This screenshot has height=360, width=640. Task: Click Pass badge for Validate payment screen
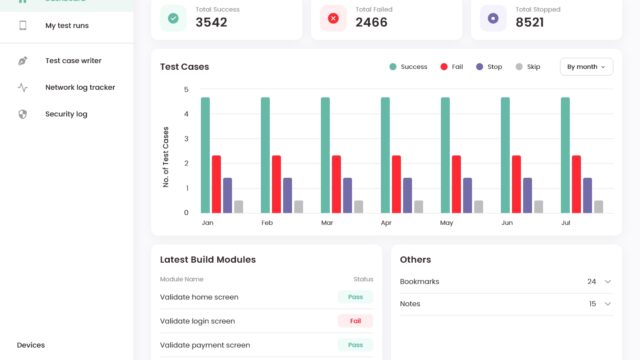click(x=355, y=345)
